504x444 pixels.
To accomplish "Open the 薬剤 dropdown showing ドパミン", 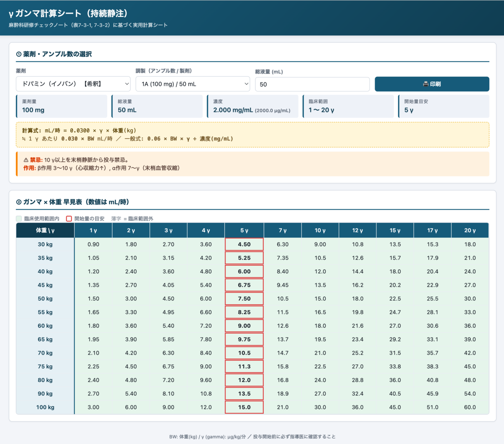I will [x=73, y=84].
